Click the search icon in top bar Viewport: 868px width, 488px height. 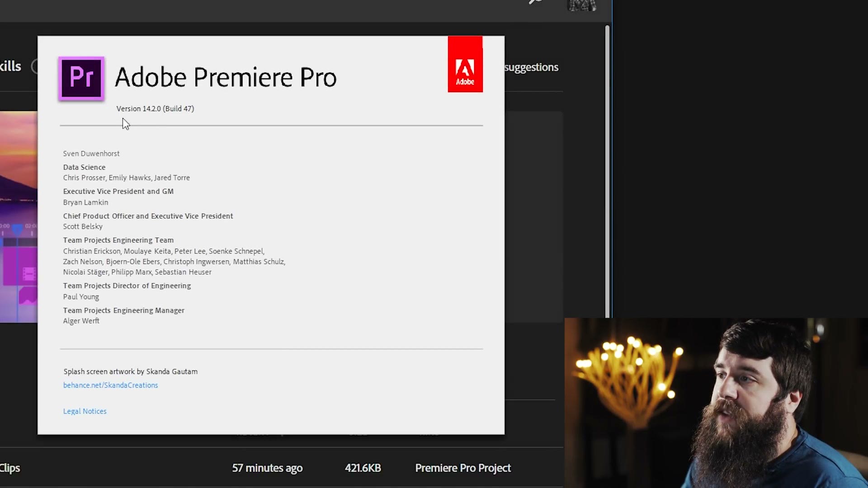536,2
